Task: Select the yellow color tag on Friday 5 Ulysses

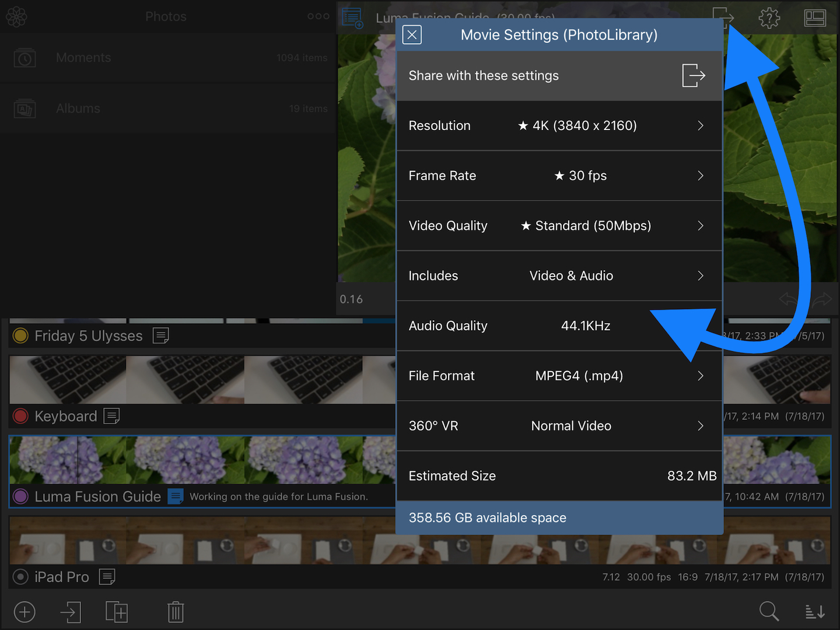Action: pos(20,335)
